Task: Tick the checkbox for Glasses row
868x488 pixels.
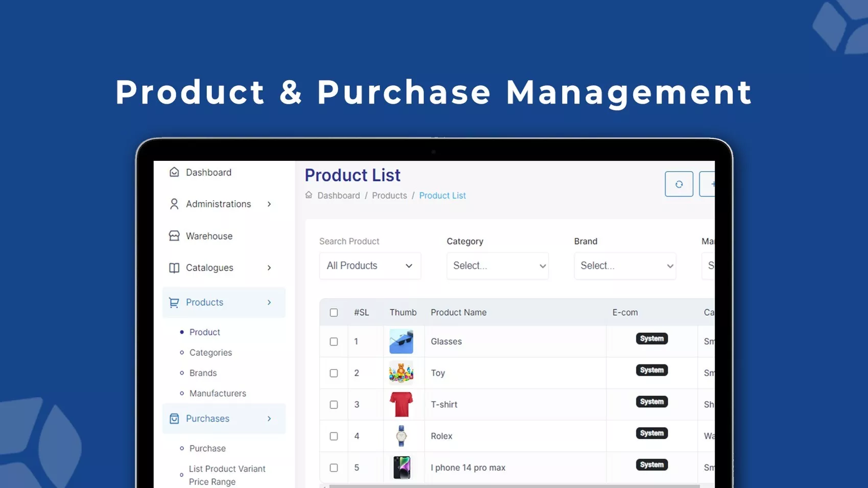Action: coord(334,341)
